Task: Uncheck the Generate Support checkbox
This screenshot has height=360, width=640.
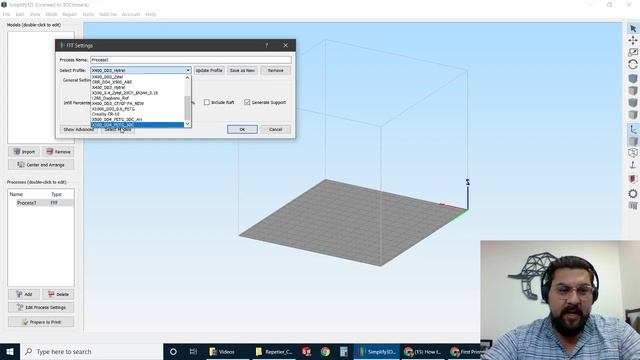Action: point(247,102)
